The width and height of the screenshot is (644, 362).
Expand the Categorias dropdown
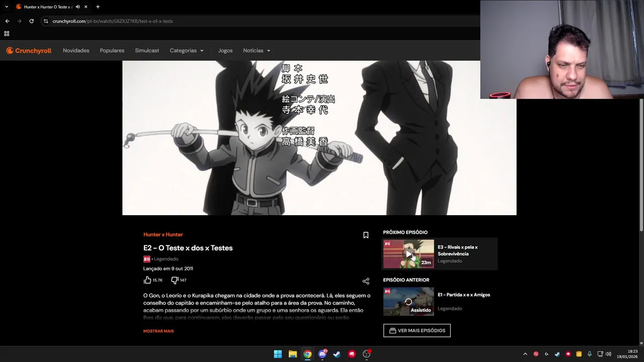(x=187, y=51)
